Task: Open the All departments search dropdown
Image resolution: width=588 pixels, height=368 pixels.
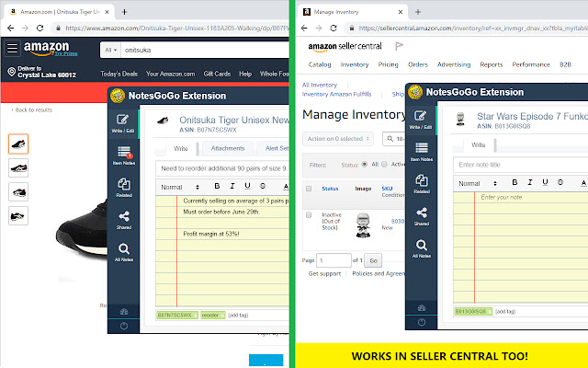Action: pos(110,50)
